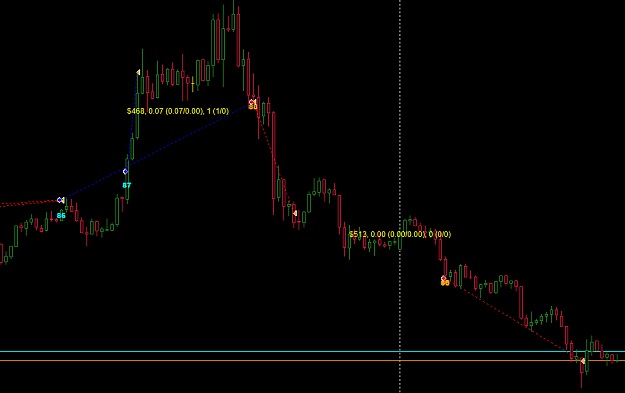
Task: Click the cyan "86" trade number label
Action: coord(61,216)
